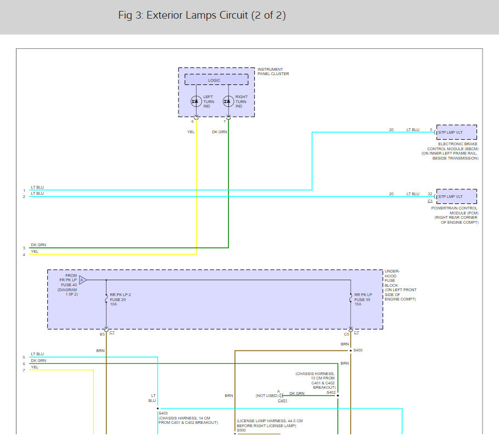Click the left turn indicator LED symbol
Image resolution: width=499 pixels, height=448 pixels.
[196, 101]
